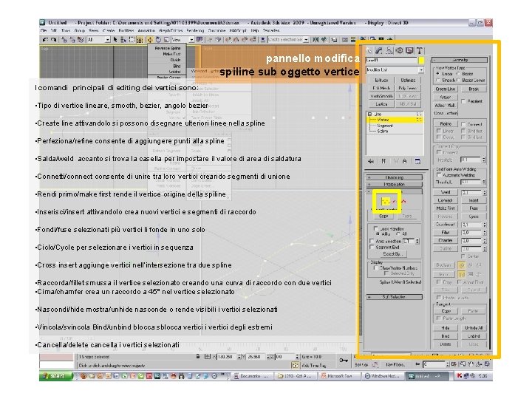532x399 pixels.
Task: Expand the Soft Selection rollout
Action: 395,297
